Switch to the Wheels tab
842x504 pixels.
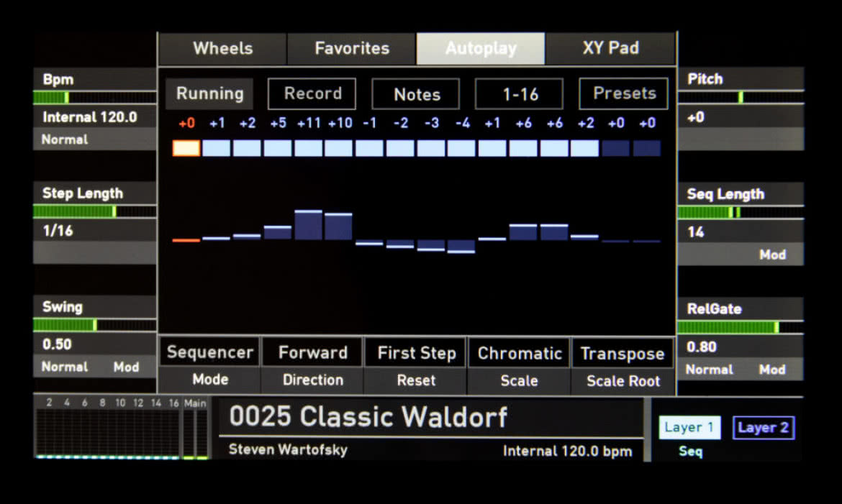[x=222, y=49]
